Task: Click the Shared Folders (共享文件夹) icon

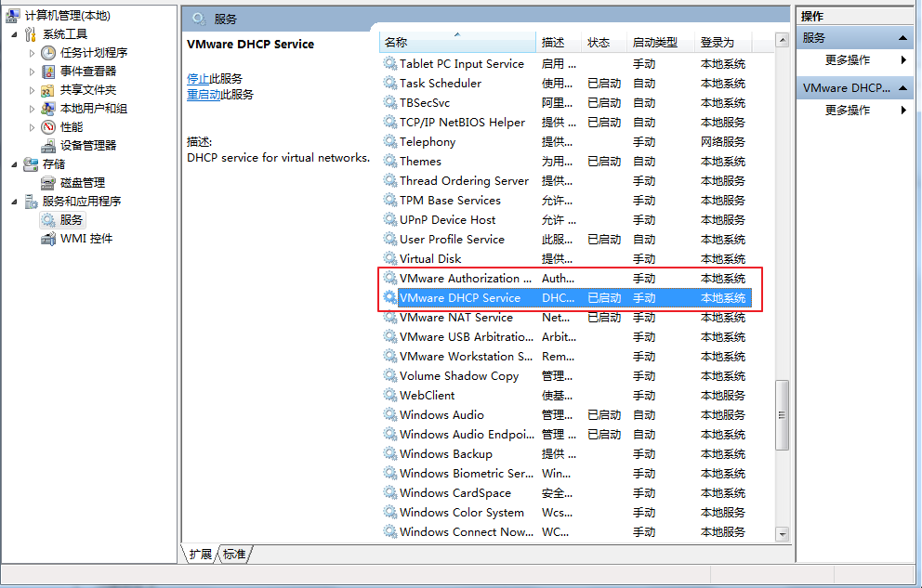Action: coord(48,90)
